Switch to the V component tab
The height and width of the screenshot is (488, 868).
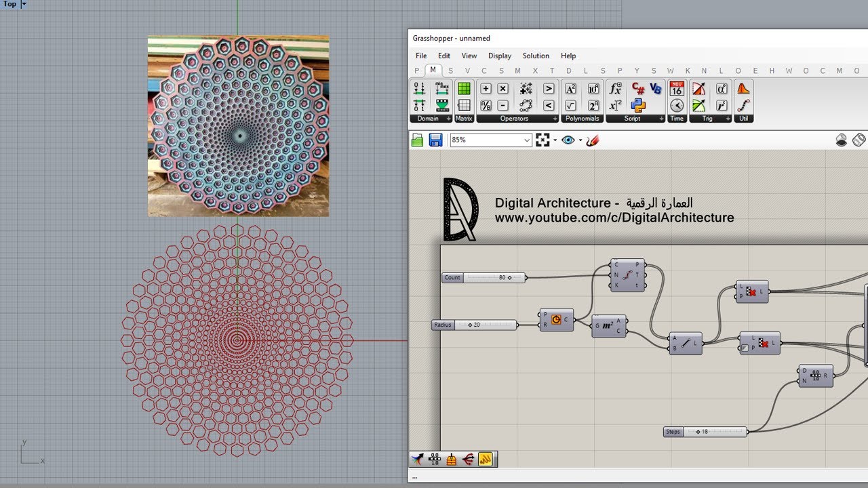(467, 70)
